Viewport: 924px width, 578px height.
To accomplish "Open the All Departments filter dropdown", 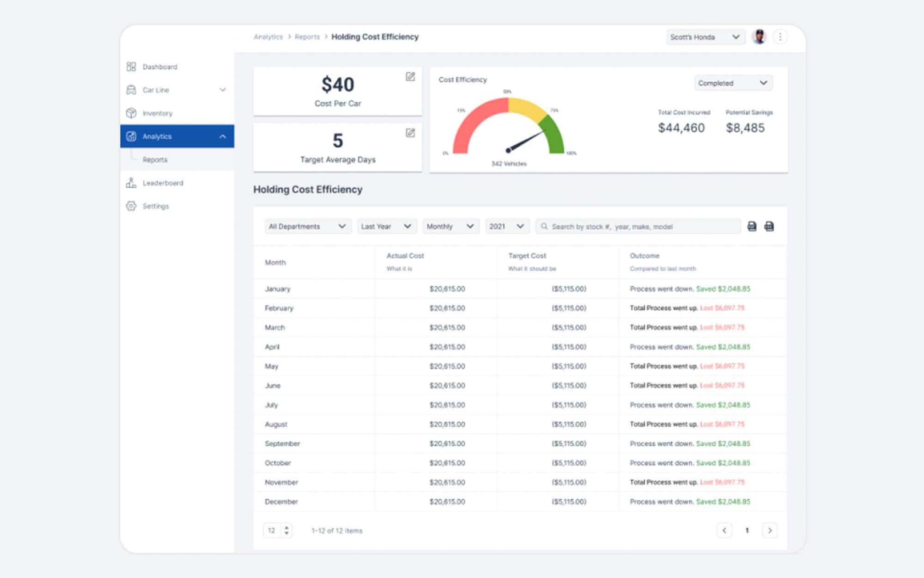I will point(307,227).
